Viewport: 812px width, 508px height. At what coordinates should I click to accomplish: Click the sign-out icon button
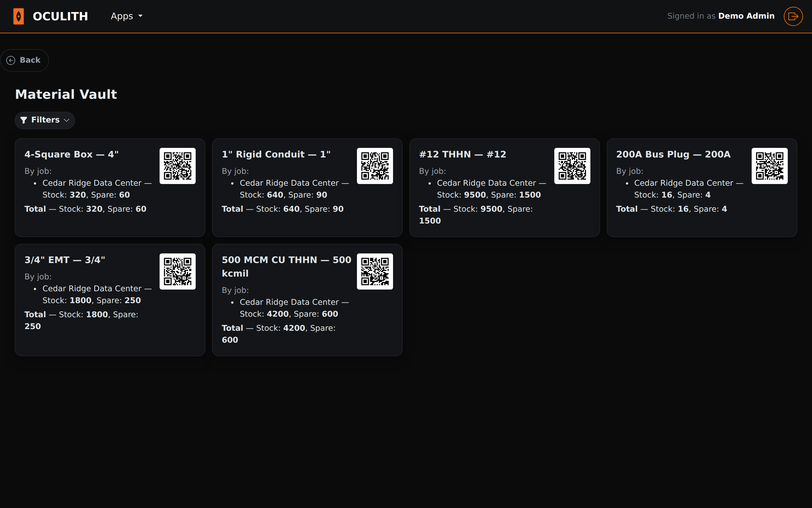793,16
